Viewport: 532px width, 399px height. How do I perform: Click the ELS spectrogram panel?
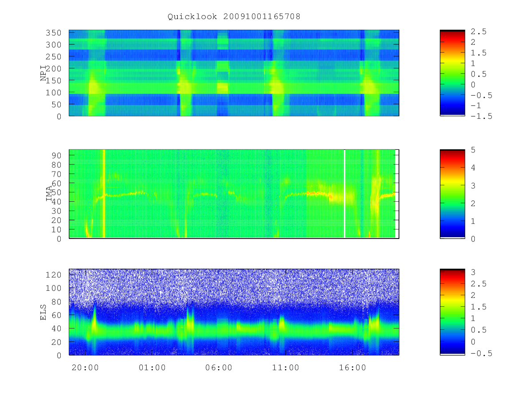pyautogui.click(x=234, y=312)
